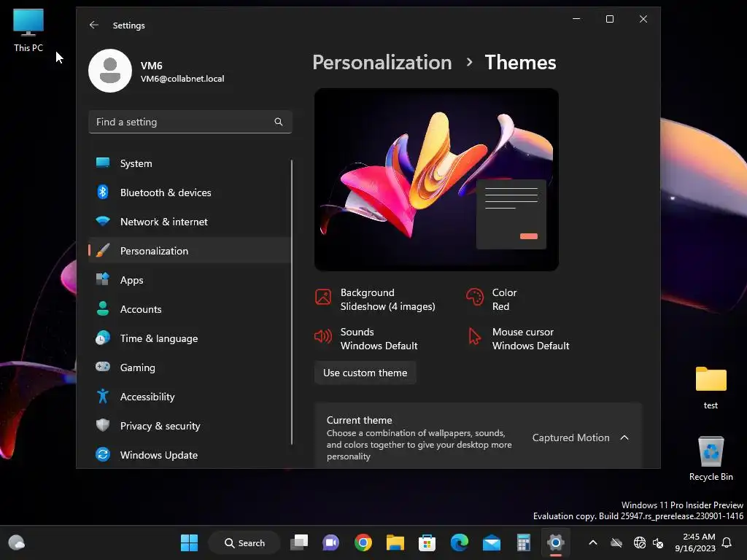Open Apps settings
The width and height of the screenshot is (747, 560).
[x=190, y=280]
